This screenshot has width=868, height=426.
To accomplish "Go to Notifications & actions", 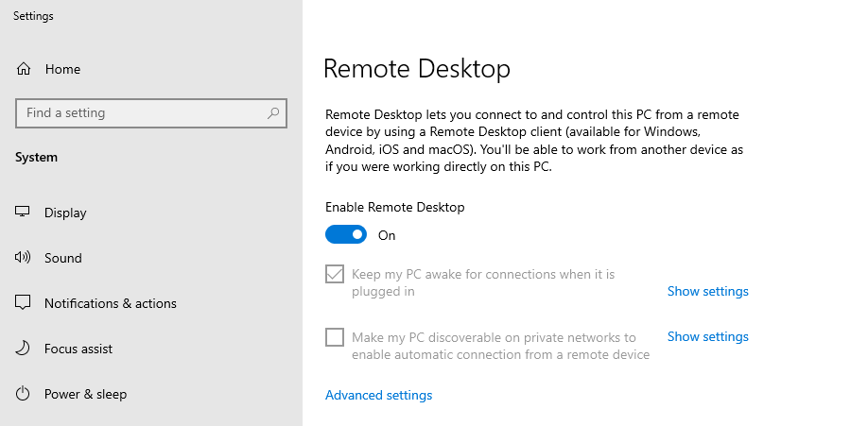I will tap(111, 303).
